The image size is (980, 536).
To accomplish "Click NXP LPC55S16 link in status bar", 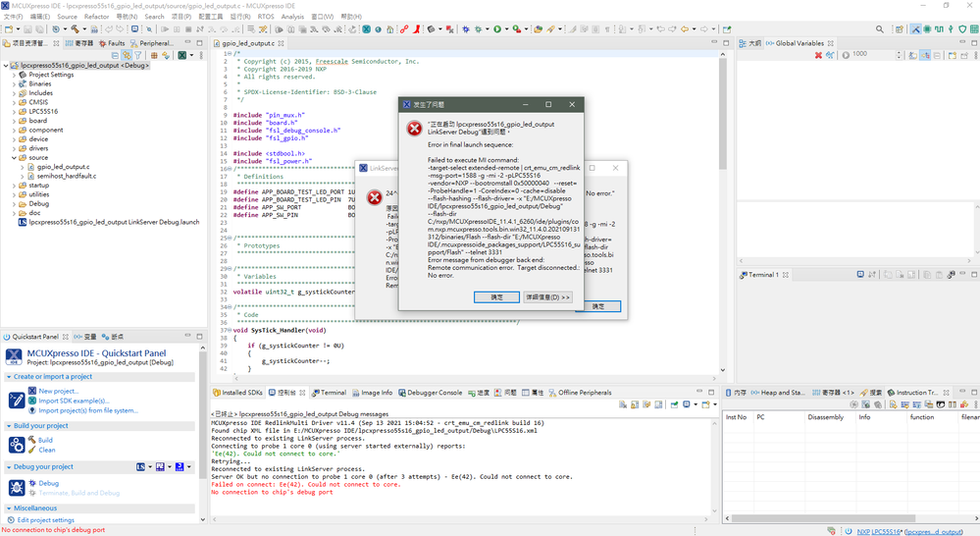I will click(879, 532).
